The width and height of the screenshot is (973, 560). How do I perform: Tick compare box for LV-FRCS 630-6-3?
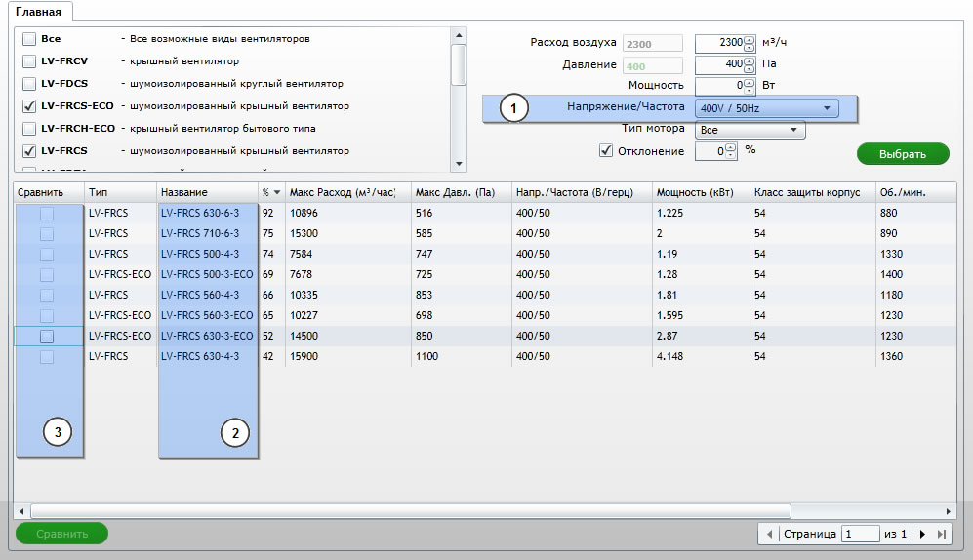[47, 213]
